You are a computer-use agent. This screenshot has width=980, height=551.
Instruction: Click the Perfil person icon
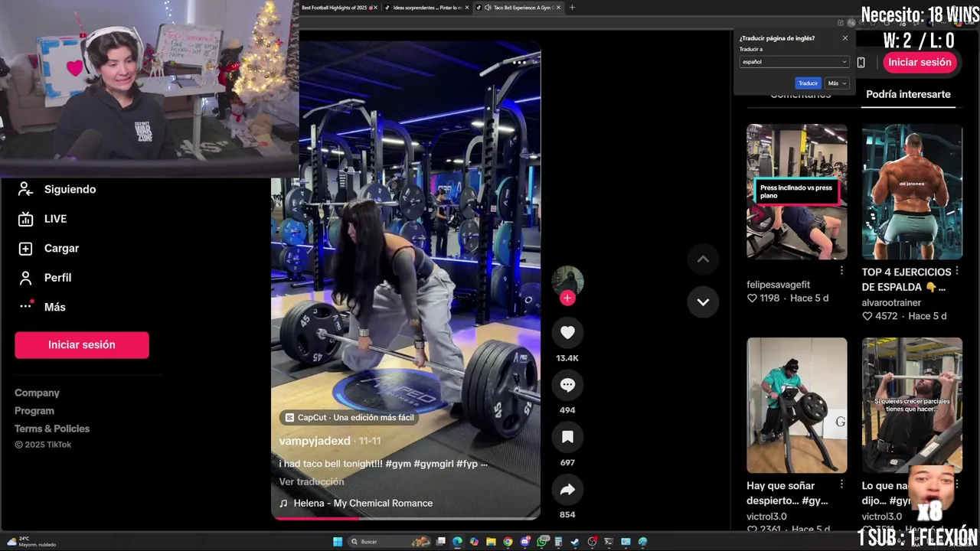pos(25,278)
